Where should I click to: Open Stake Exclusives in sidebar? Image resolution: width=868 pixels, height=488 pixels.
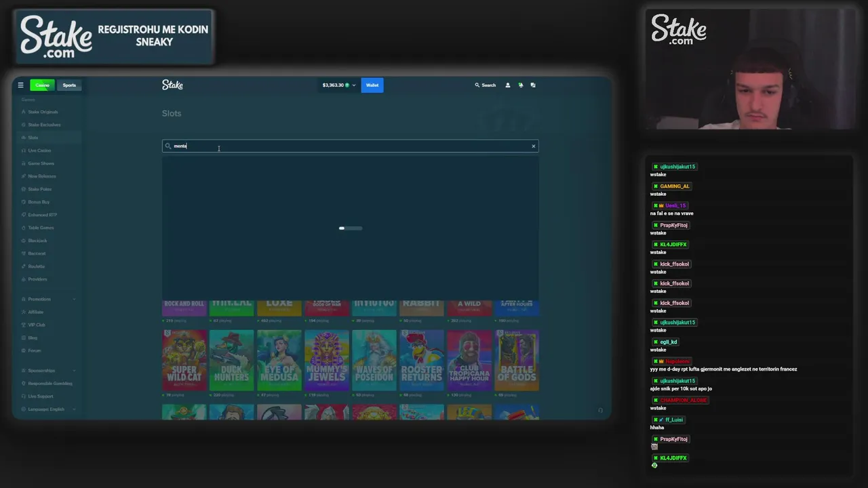point(44,125)
